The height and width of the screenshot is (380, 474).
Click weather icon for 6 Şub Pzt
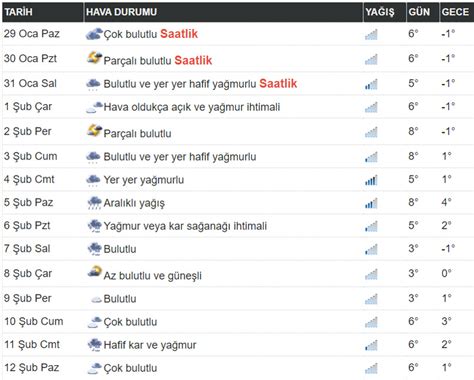click(x=94, y=226)
